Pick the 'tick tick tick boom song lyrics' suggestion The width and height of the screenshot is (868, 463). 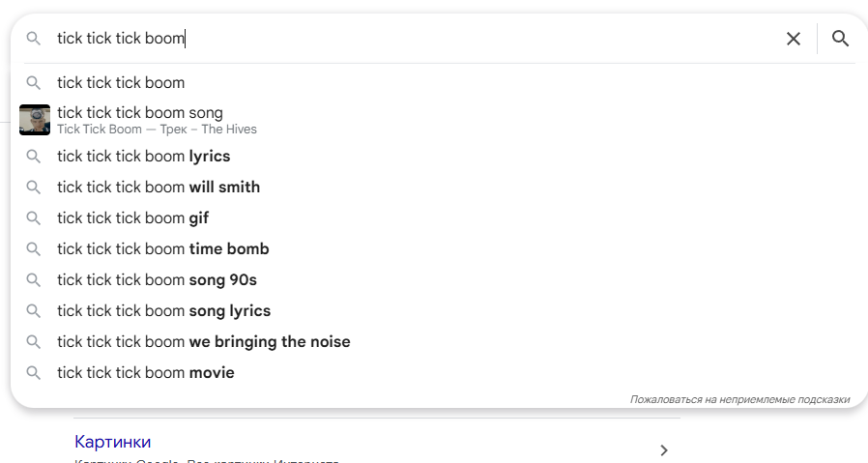coord(163,311)
